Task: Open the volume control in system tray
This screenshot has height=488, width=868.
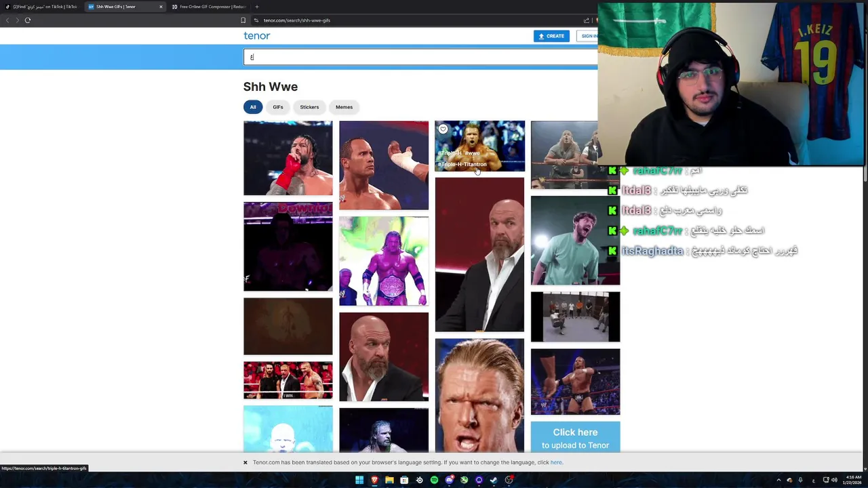Action: point(834,480)
